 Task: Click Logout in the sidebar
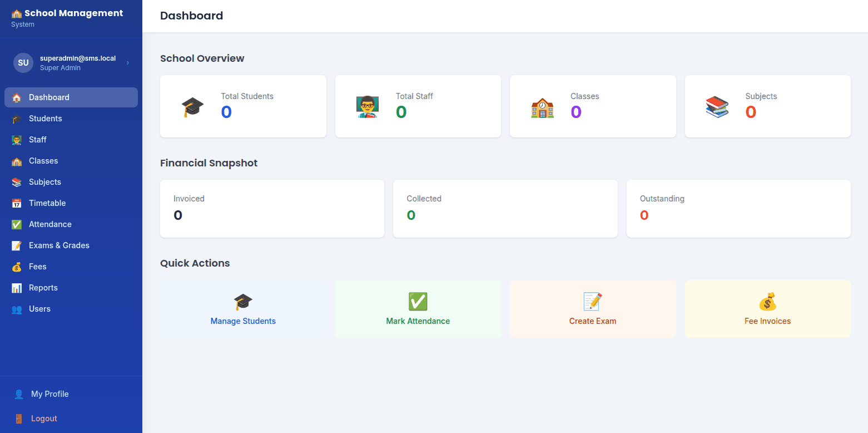(71, 419)
